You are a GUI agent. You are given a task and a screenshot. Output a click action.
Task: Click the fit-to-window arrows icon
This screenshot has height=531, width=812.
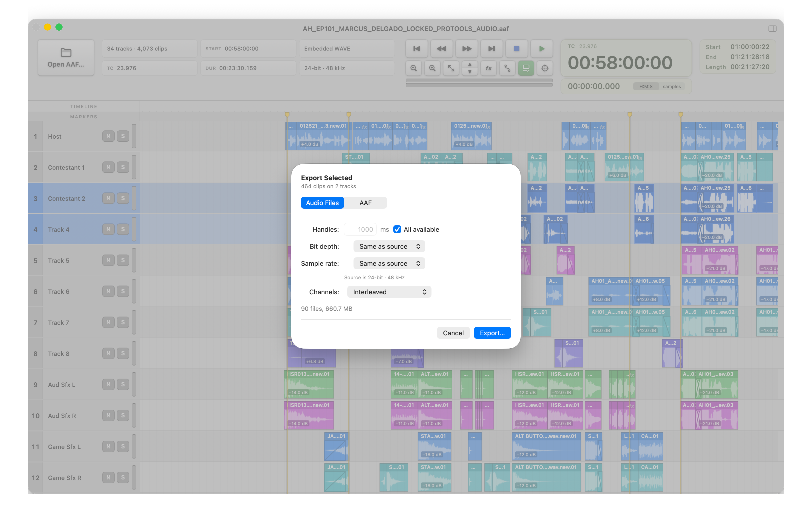451,68
